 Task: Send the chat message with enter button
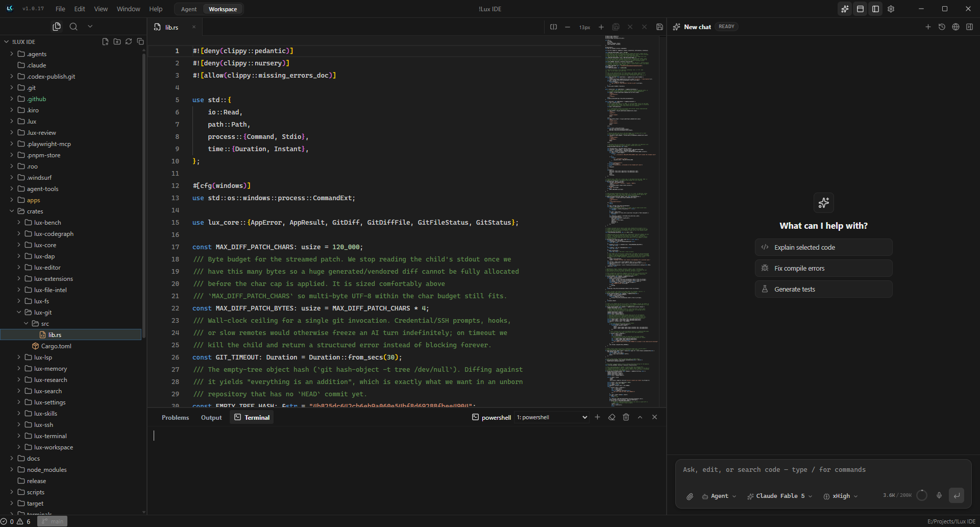tap(957, 495)
